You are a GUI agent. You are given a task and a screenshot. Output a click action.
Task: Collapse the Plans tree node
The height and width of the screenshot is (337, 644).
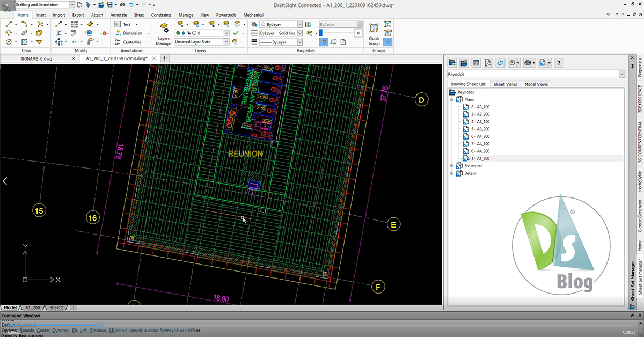[x=451, y=99]
